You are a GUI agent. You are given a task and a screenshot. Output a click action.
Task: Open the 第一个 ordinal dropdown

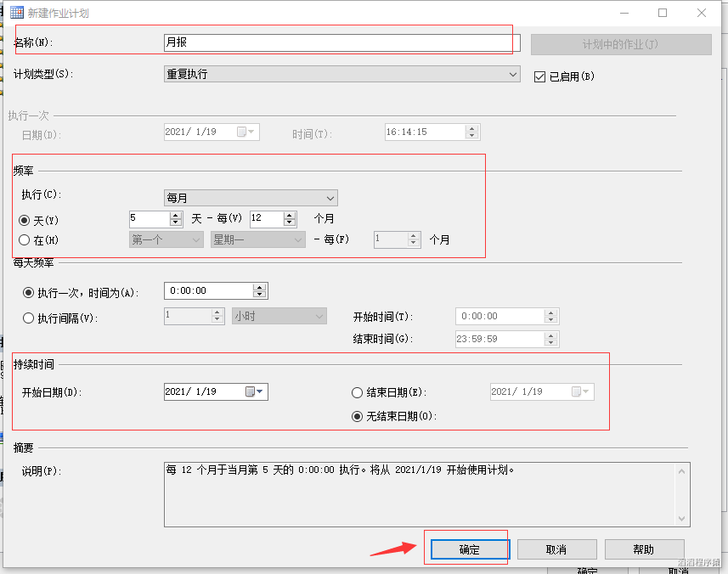coord(166,240)
